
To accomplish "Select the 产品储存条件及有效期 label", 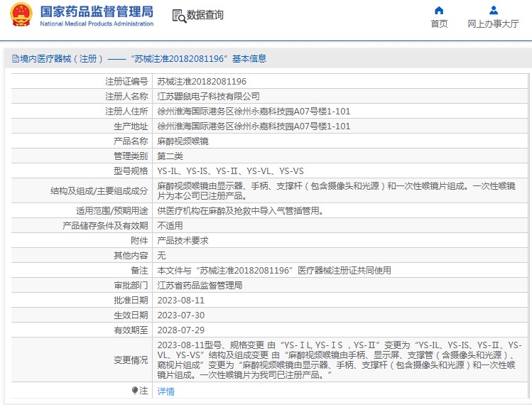I will [x=105, y=226].
